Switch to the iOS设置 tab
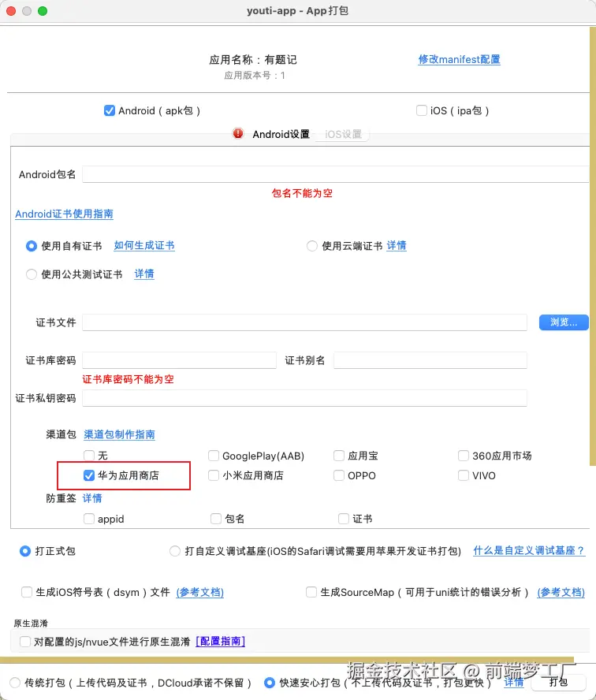The height and width of the screenshot is (700, 596). 343,134
